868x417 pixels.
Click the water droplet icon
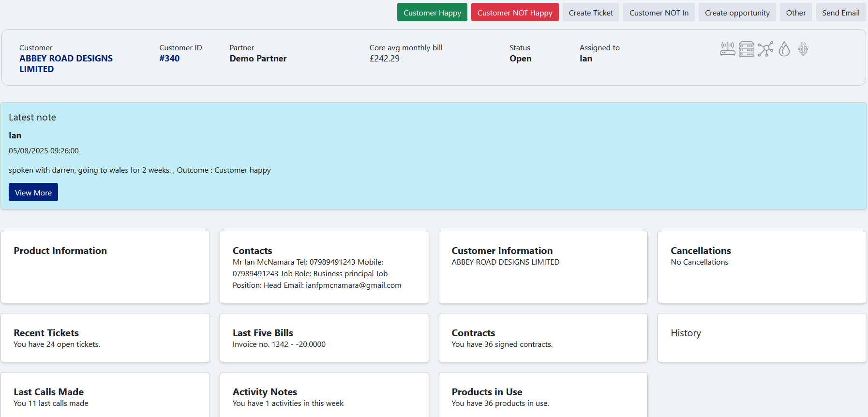784,49
